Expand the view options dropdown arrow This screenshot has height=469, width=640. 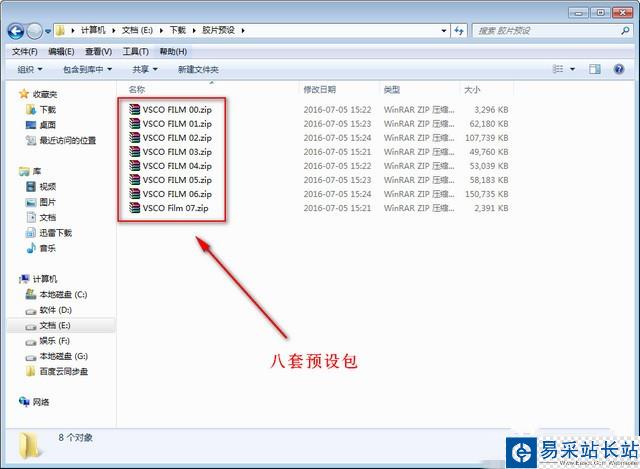click(572, 69)
